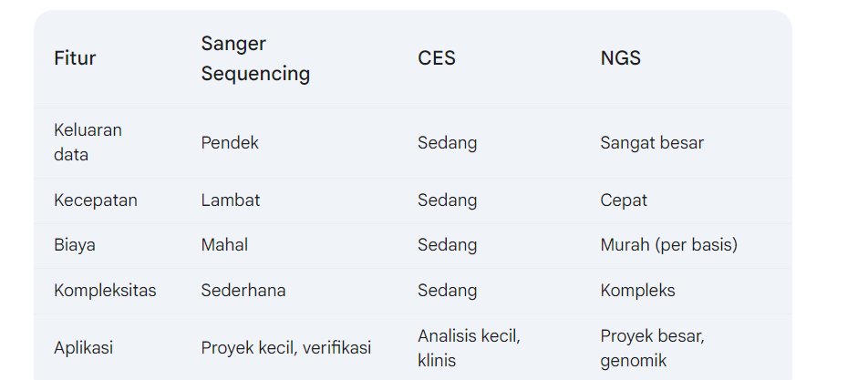Select the Keluaran data row label

pos(88,142)
